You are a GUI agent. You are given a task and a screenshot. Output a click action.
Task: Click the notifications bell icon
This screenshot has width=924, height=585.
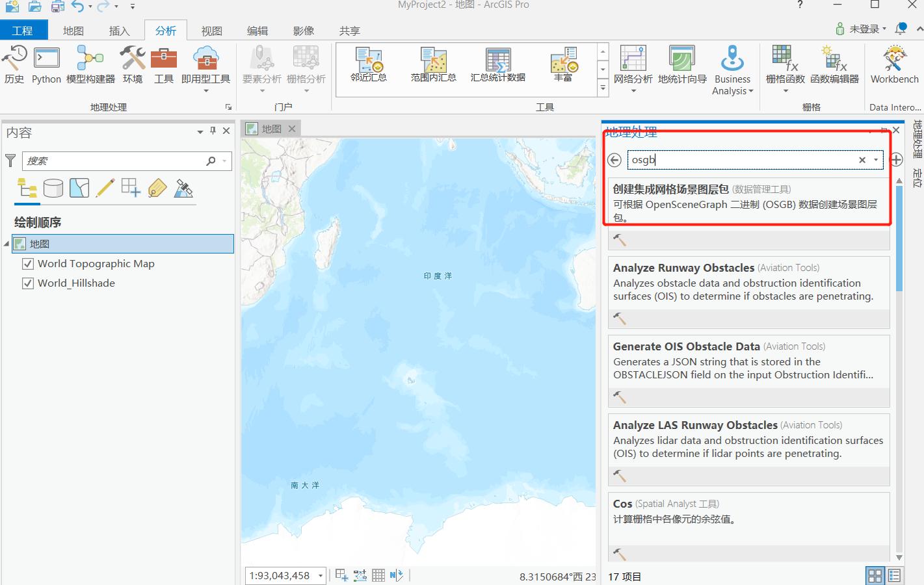point(901,29)
